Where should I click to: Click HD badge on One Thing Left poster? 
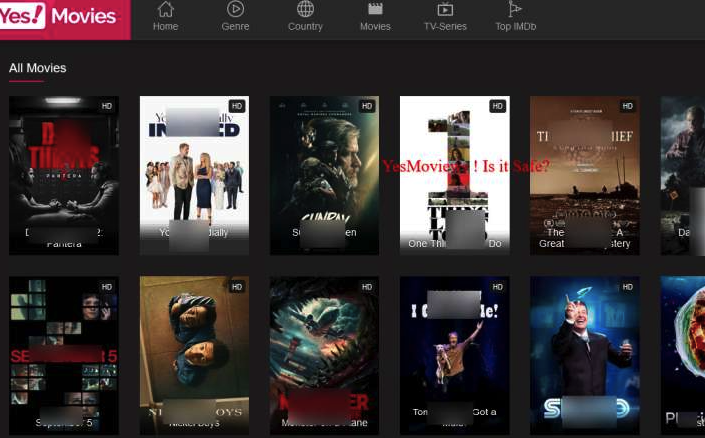pos(497,106)
